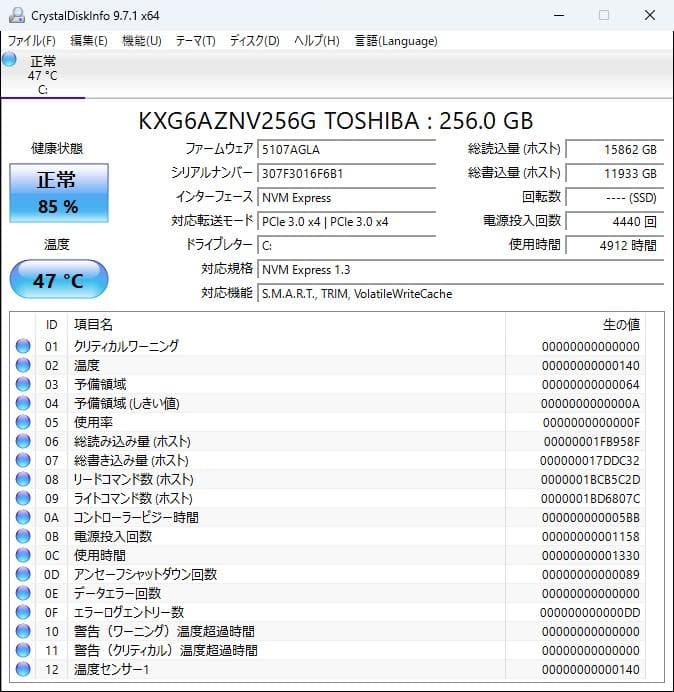Click the standard field NVM Express 1.3
This screenshot has height=692, width=674.
coord(460,270)
